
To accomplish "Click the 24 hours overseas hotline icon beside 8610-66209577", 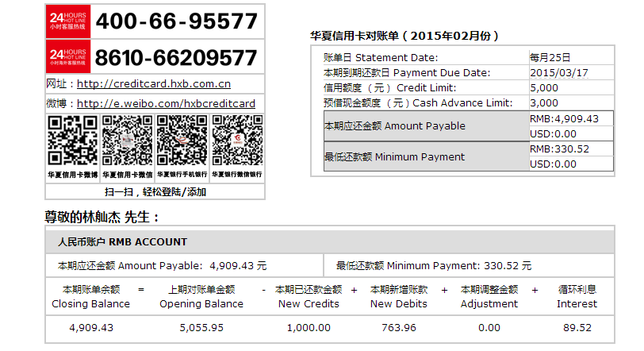I will pos(67,56).
